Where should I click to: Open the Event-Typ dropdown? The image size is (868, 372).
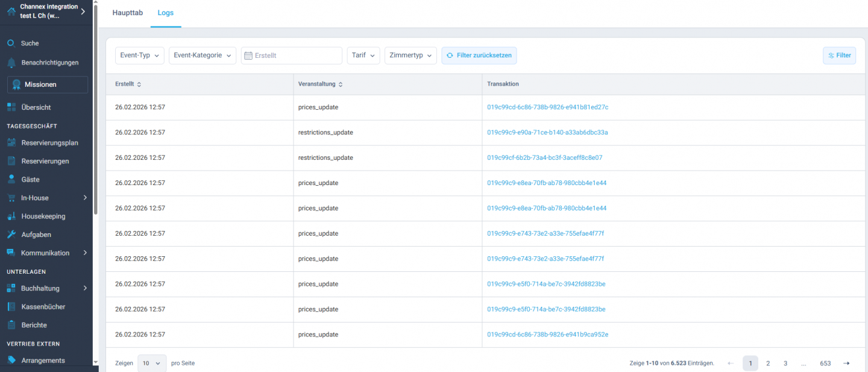[139, 55]
